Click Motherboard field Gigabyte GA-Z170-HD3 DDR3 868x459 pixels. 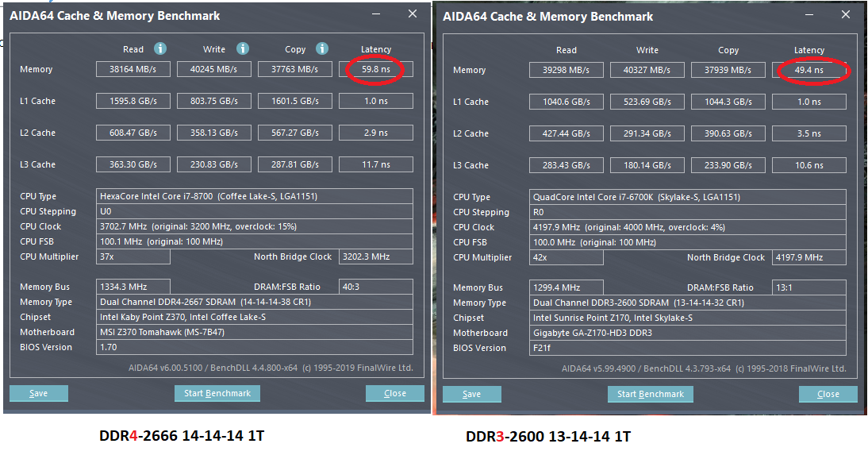pos(688,332)
